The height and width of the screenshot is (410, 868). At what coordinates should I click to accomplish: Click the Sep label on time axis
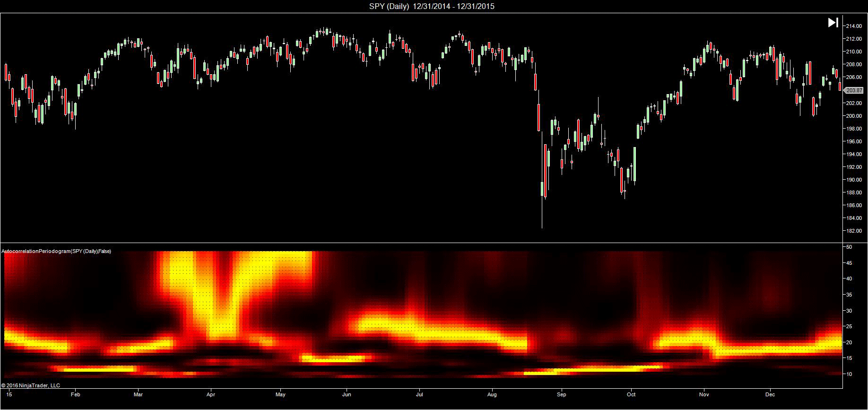tap(561, 394)
